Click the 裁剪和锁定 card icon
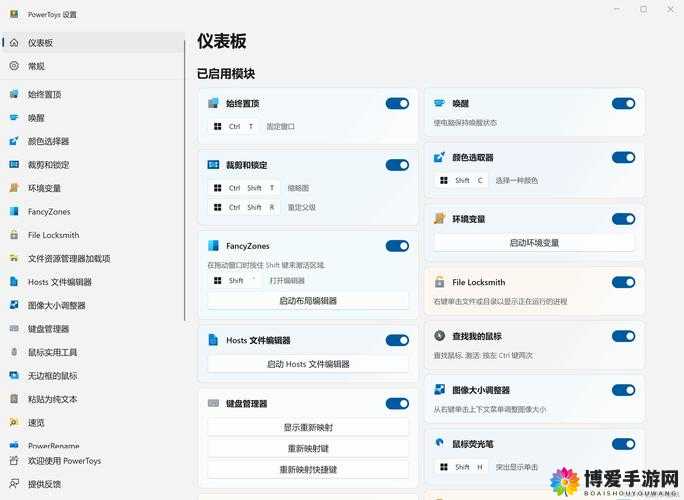684x500 pixels. (213, 165)
